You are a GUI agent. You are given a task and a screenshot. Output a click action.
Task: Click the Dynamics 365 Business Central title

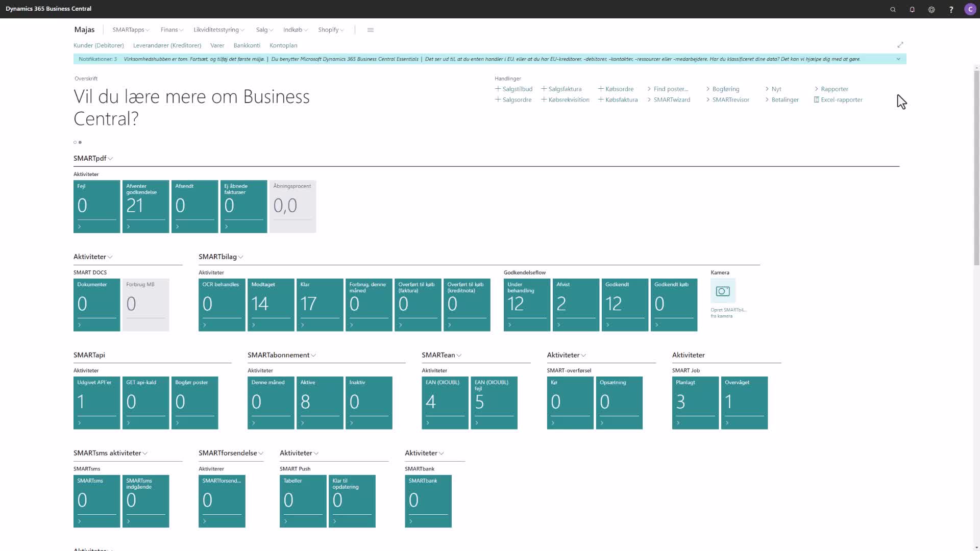(48, 9)
